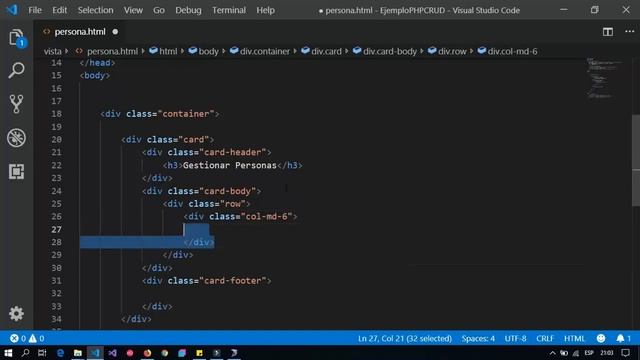
Task: Click the "container" class value
Action: (186, 114)
